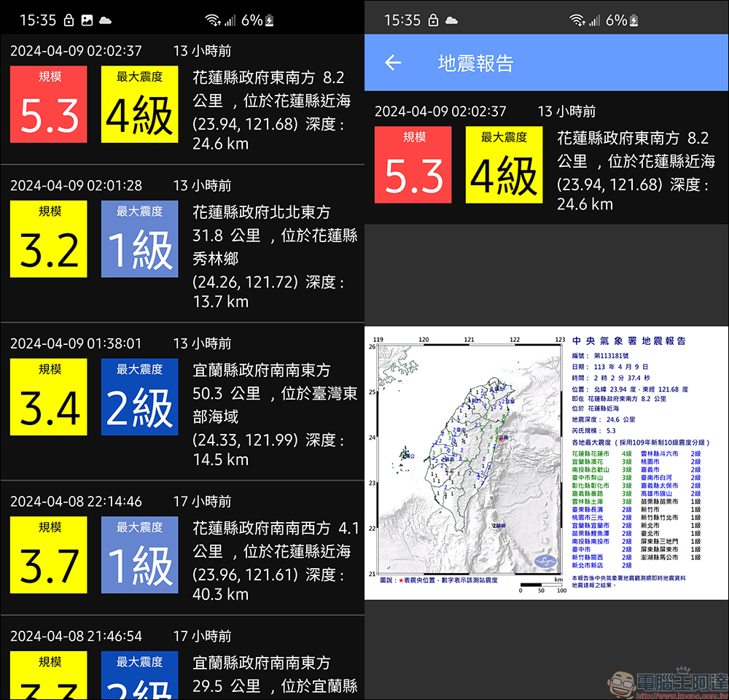Tap the lock icon in right status bar
The image size is (729, 700).
pyautogui.click(x=433, y=20)
